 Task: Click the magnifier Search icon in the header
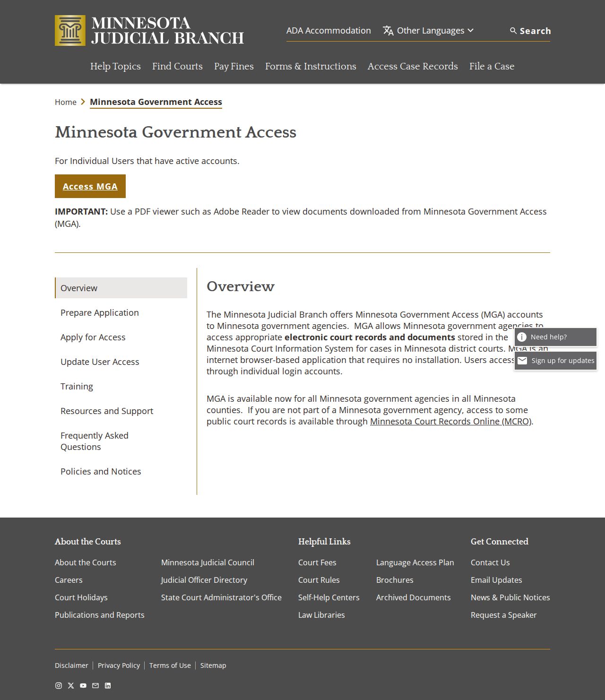click(x=513, y=31)
